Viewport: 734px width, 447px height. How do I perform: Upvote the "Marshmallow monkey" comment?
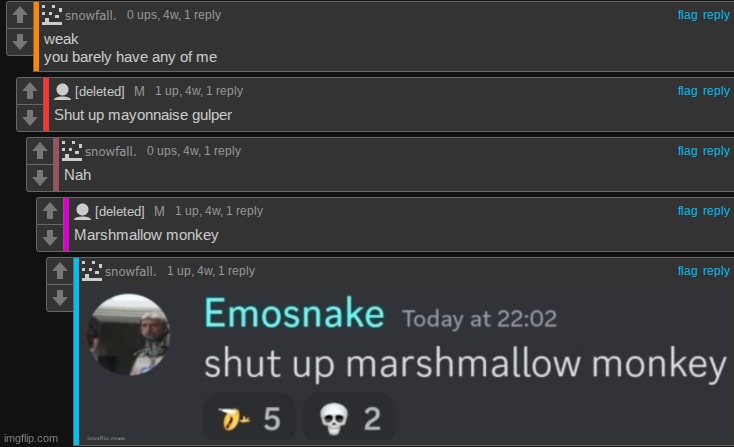tap(50, 211)
